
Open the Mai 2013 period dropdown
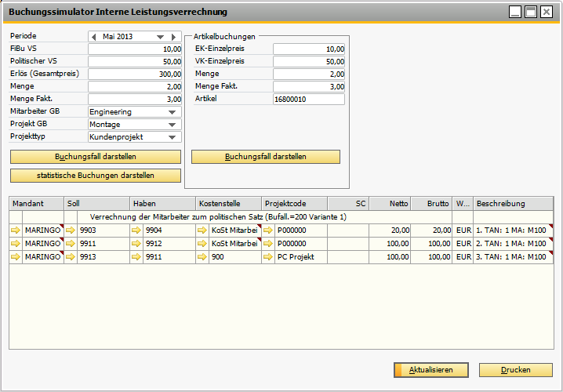[x=161, y=37]
